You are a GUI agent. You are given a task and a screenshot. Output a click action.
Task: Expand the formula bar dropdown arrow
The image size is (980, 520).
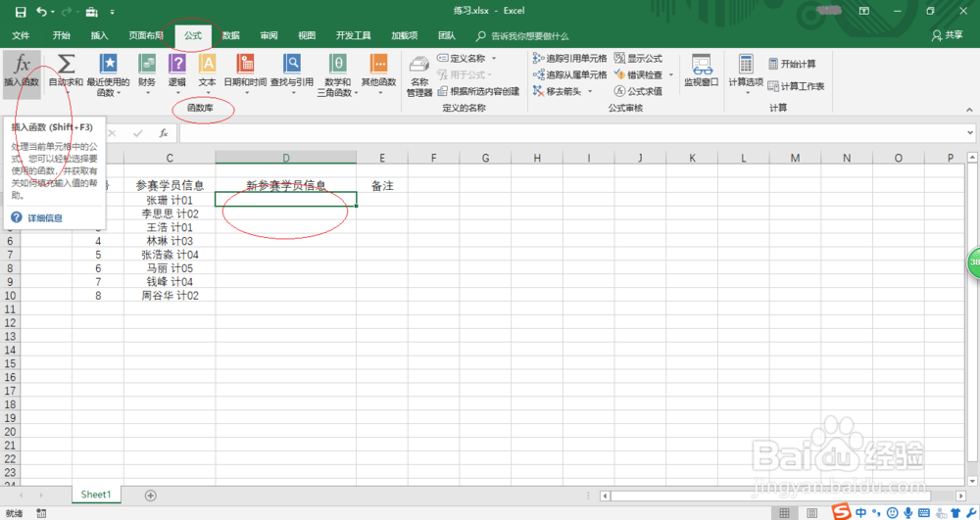(970, 133)
